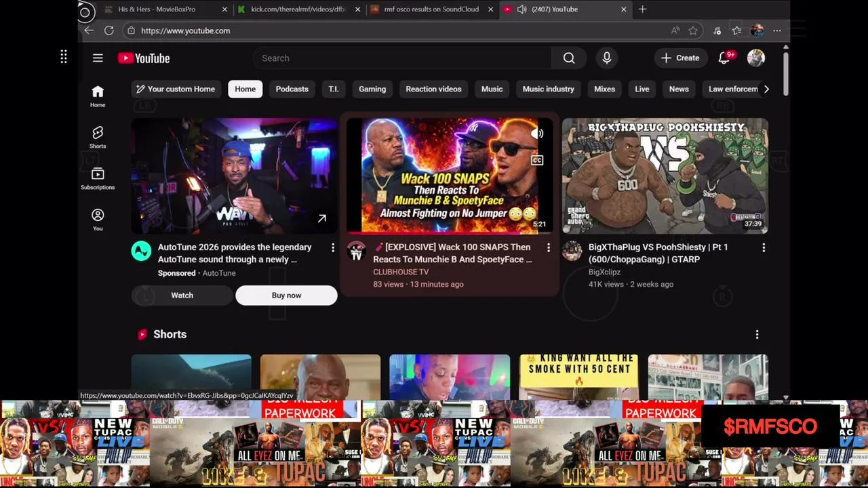Screen dimensions: 868x488
Task: Mute the tab using speaker icon
Action: point(521,9)
